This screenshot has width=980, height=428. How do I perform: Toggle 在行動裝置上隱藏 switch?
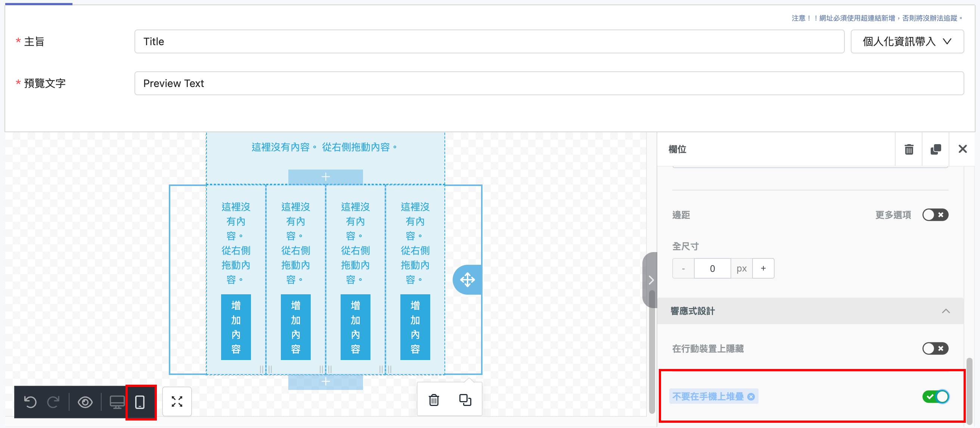935,348
